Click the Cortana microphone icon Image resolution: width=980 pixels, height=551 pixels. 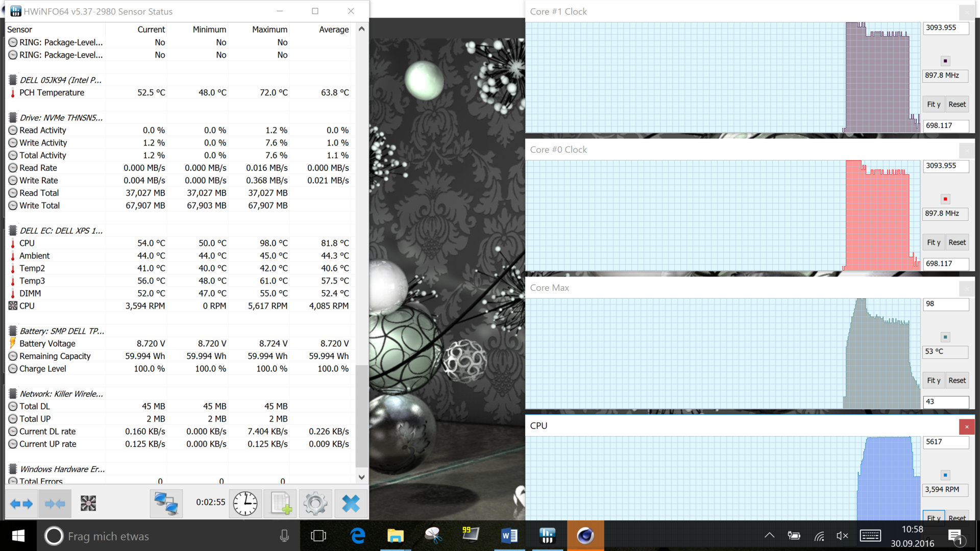(284, 536)
